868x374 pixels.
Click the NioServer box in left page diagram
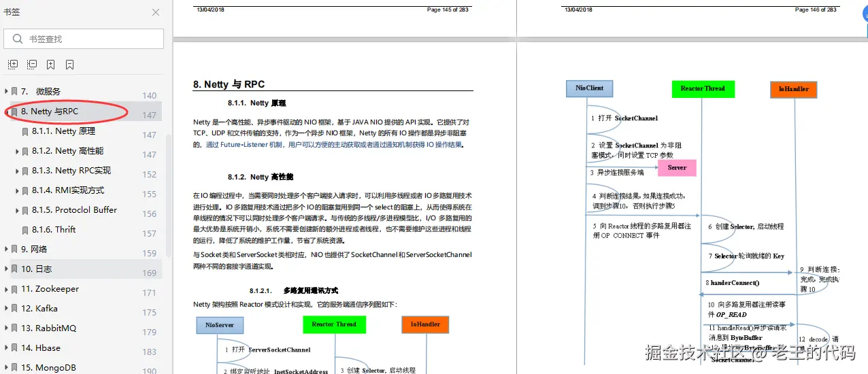point(220,325)
